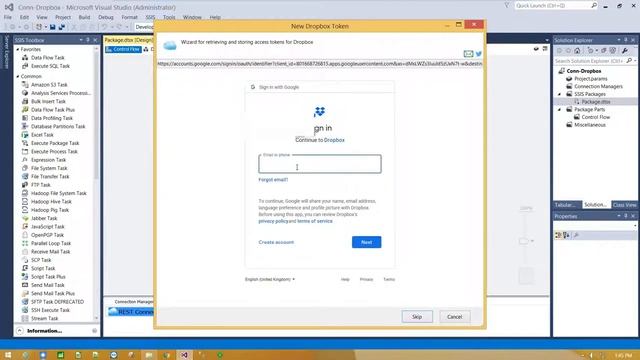Select the Miscellaneous folder in Solution Explorer
The width and height of the screenshot is (640, 360).
tap(590, 125)
